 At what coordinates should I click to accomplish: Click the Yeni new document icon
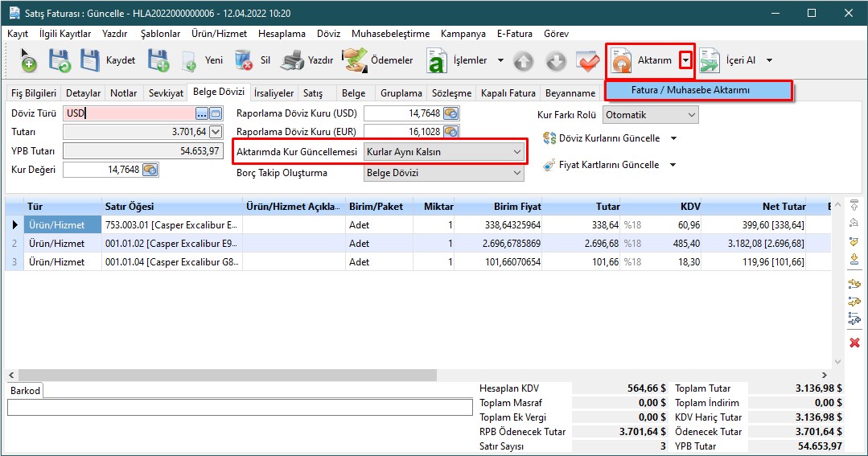tap(189, 60)
